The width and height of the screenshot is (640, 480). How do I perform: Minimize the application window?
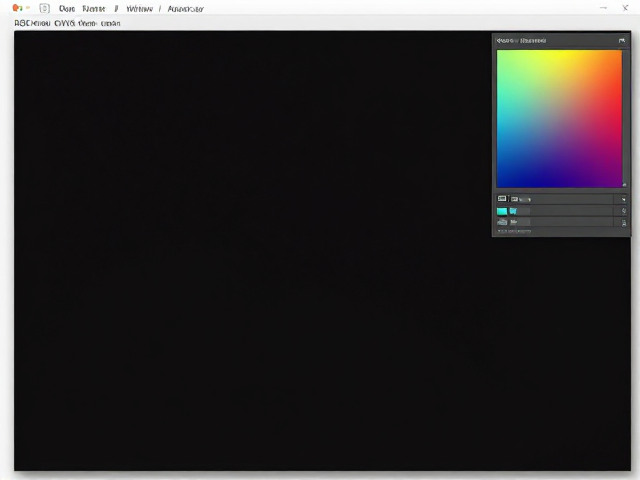(603, 8)
